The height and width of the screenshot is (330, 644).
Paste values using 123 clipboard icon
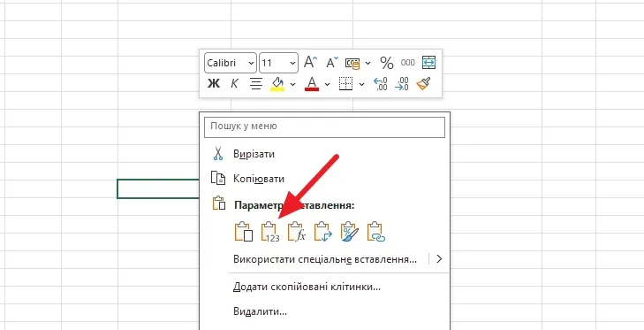pyautogui.click(x=269, y=232)
